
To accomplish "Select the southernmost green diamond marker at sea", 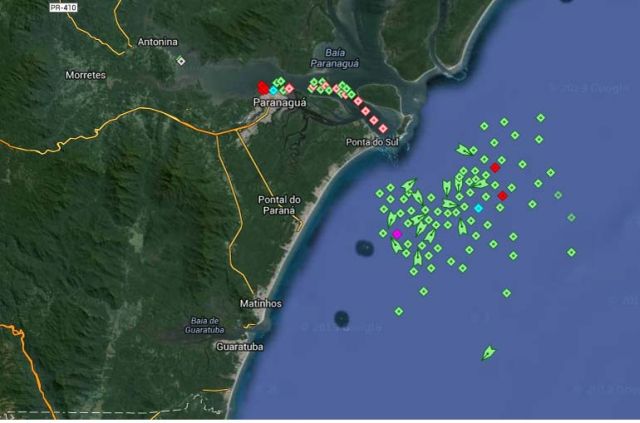I will point(399,312).
